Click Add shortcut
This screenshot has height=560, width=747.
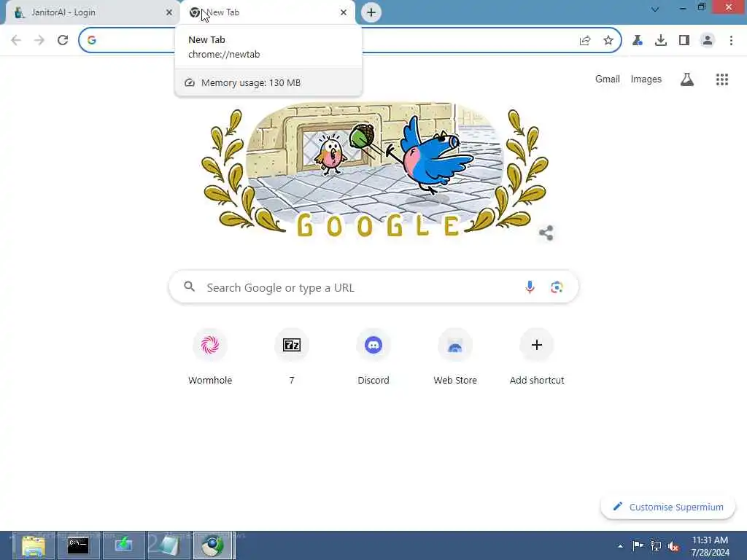pyautogui.click(x=537, y=356)
